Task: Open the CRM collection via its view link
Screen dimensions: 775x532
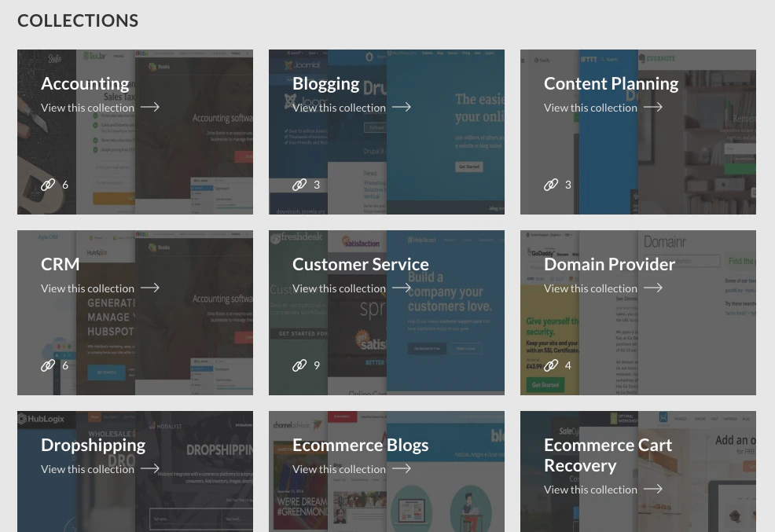Action: click(x=87, y=288)
